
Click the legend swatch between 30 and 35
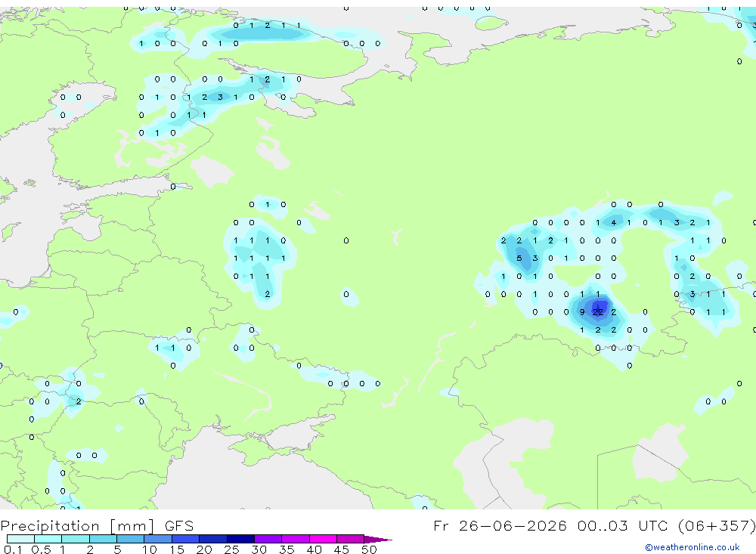pos(268,539)
